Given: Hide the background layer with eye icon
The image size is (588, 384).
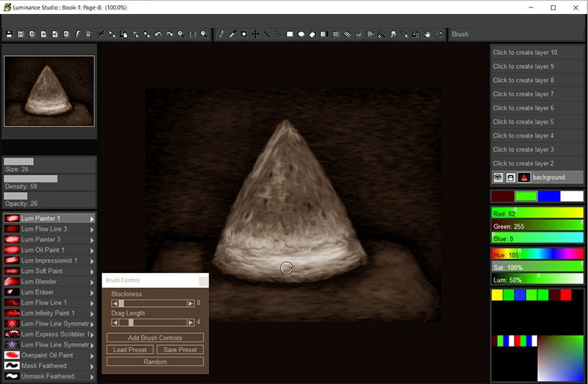Looking at the screenshot, I should pyautogui.click(x=498, y=177).
